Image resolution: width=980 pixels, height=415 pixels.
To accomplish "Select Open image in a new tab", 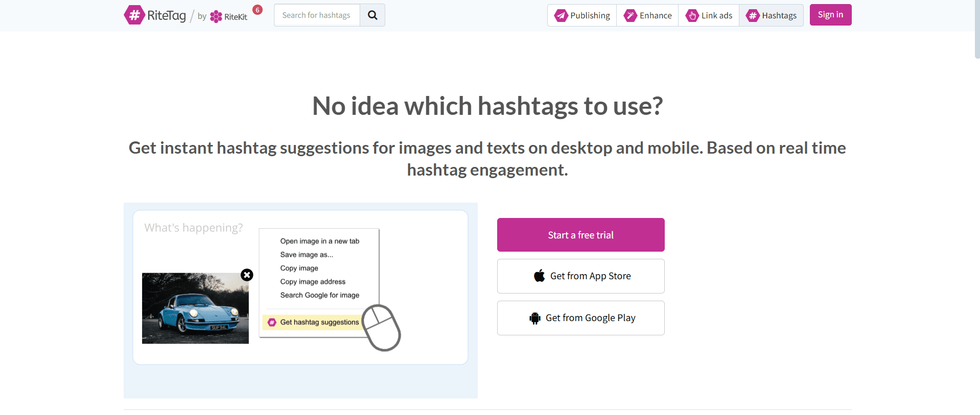I will [x=319, y=241].
